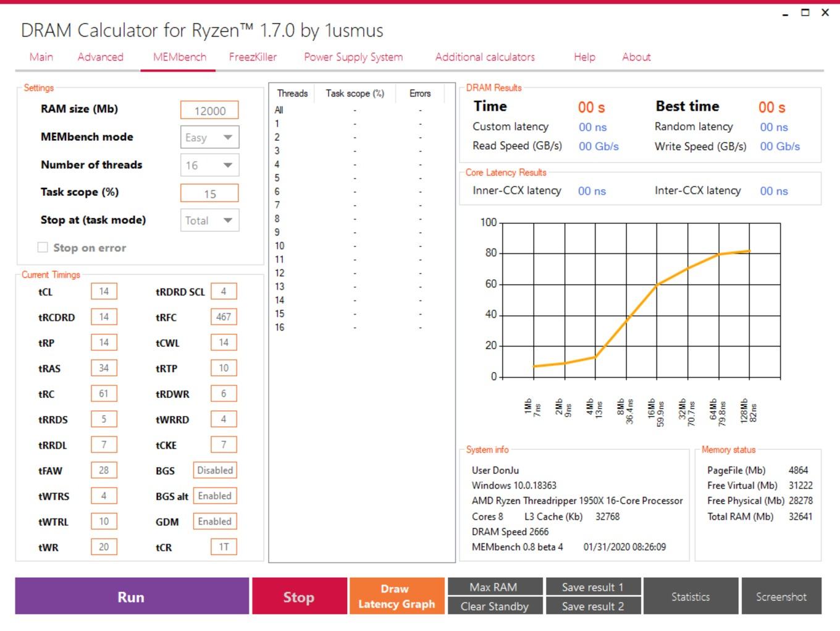The image size is (840, 631).
Task: Click the tCWL timing value field
Action: 224,342
